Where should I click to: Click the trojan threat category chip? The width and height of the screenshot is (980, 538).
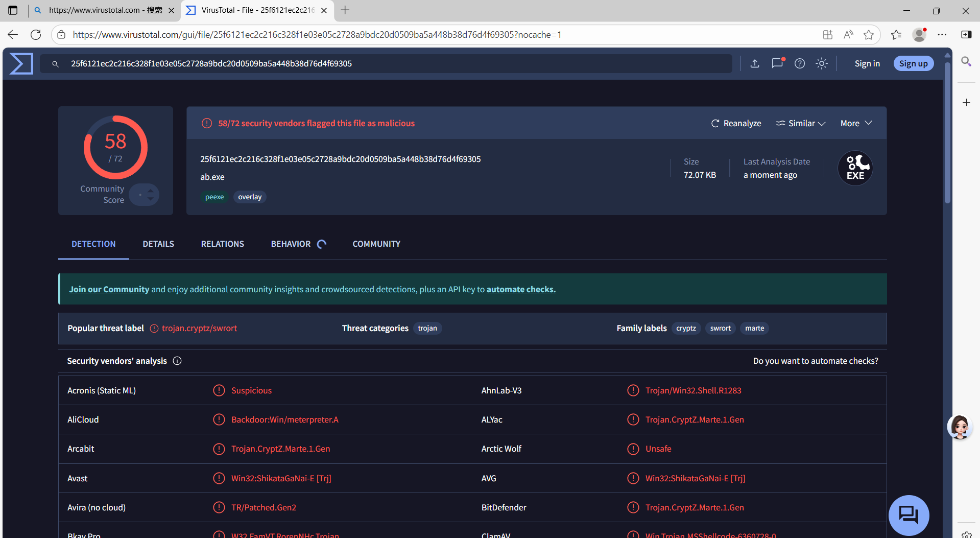coord(427,328)
